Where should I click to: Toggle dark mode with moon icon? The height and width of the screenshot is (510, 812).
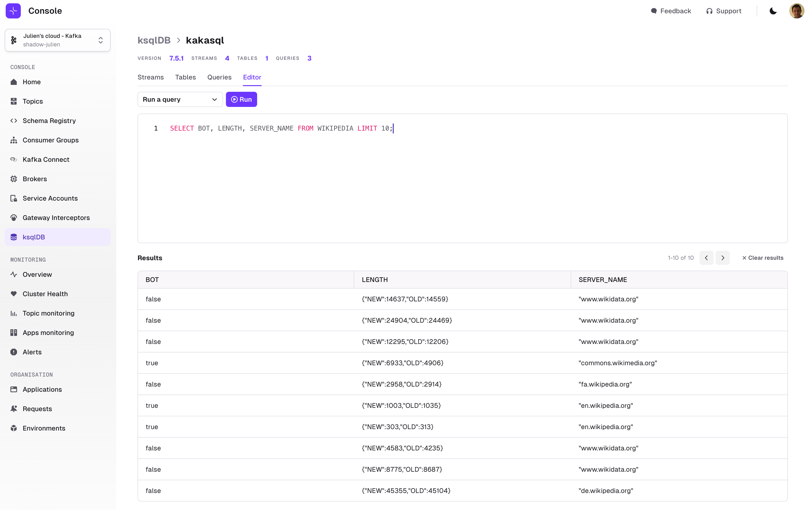pyautogui.click(x=773, y=11)
